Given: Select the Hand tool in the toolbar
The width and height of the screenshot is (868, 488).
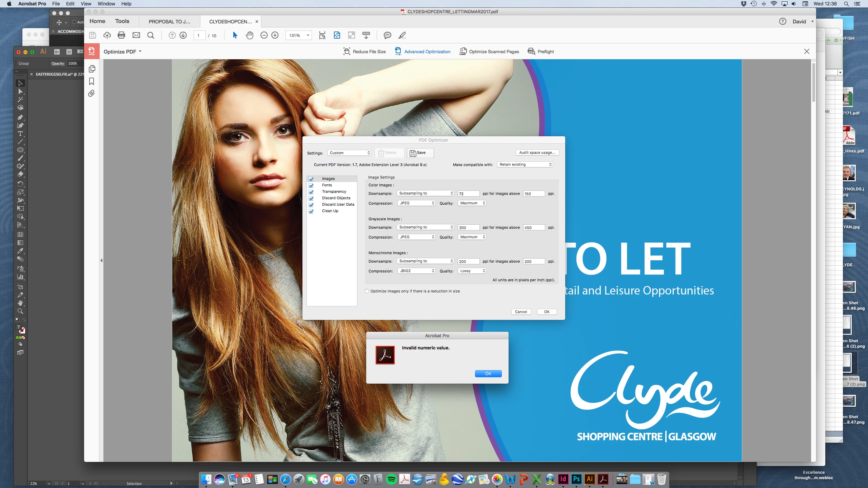Looking at the screenshot, I should (x=250, y=35).
